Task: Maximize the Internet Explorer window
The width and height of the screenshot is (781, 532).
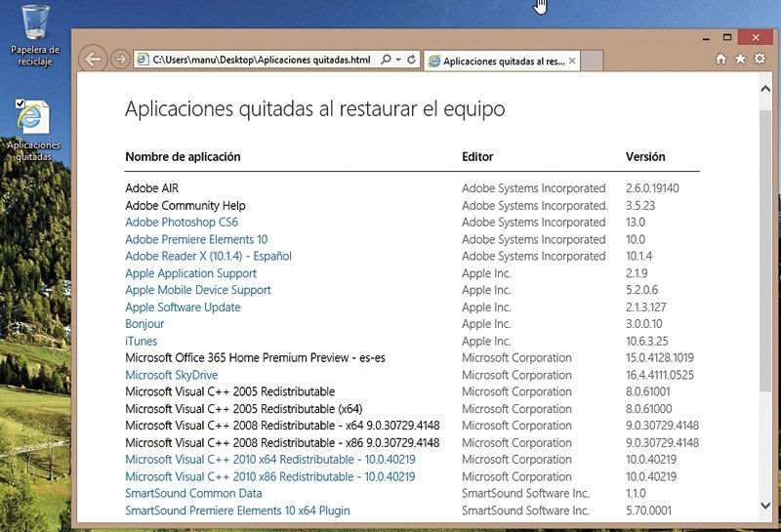Action: coord(727,37)
